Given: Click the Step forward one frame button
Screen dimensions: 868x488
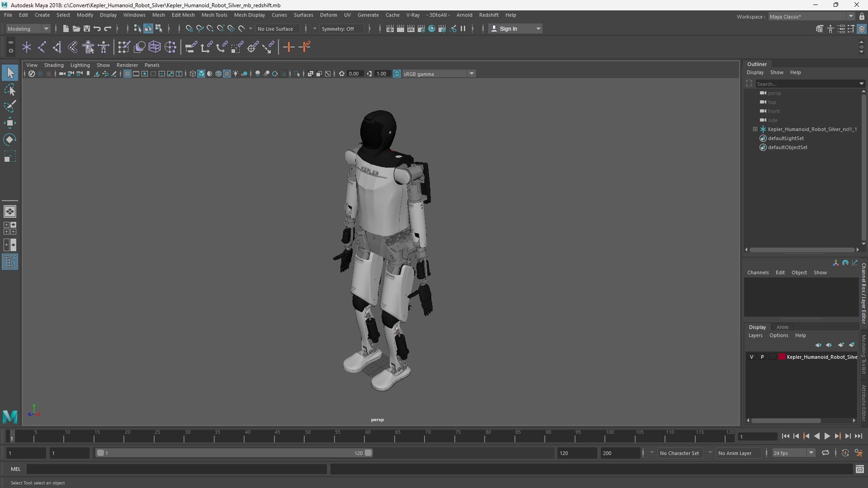Looking at the screenshot, I should (x=848, y=436).
